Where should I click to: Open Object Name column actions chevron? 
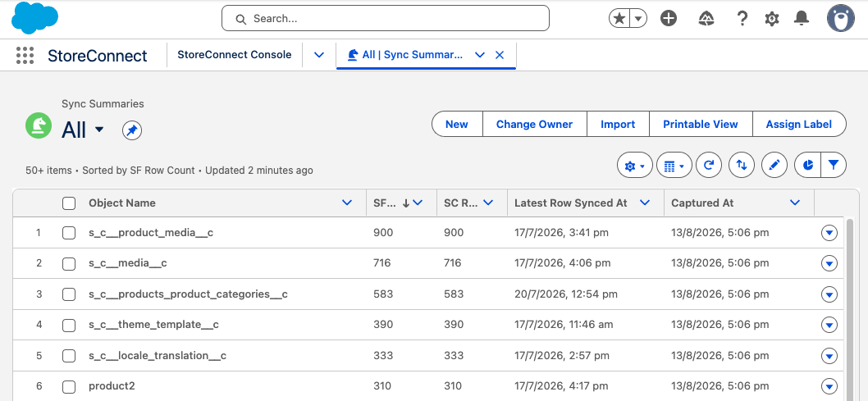[x=347, y=203]
